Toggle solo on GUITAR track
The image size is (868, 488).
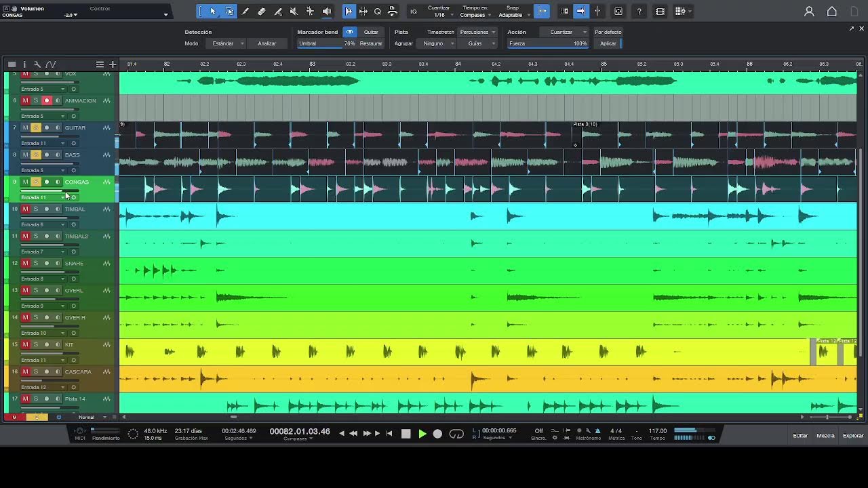36,127
